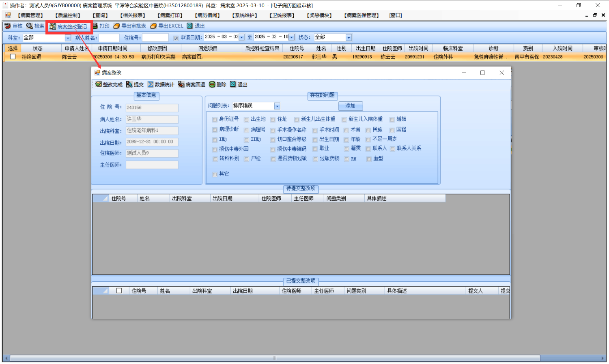This screenshot has width=609, height=364.
Task: Click the 导出审批表 icon
Action: point(116,26)
